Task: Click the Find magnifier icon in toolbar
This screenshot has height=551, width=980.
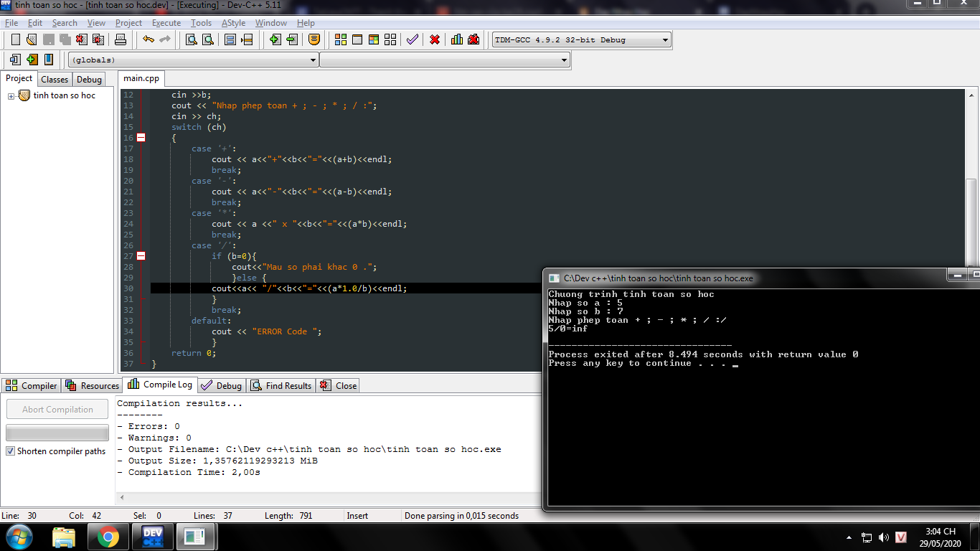Action: 192,39
